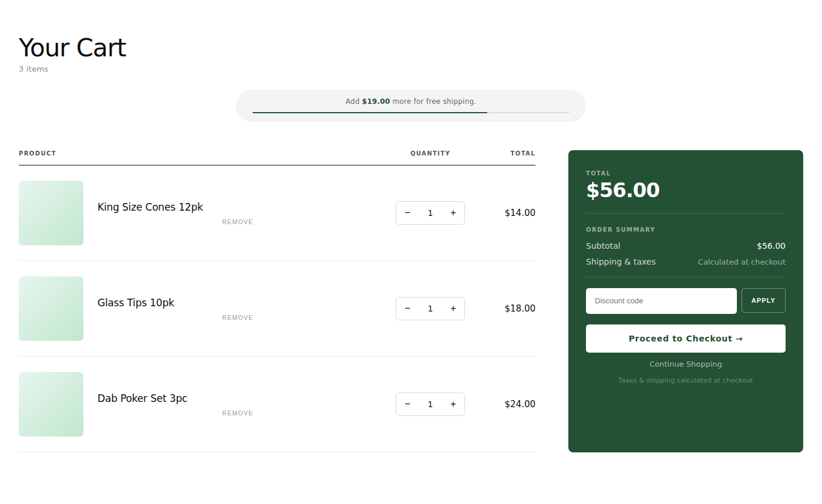Open Glass Tips 10pk product thumbnail

[x=51, y=309]
